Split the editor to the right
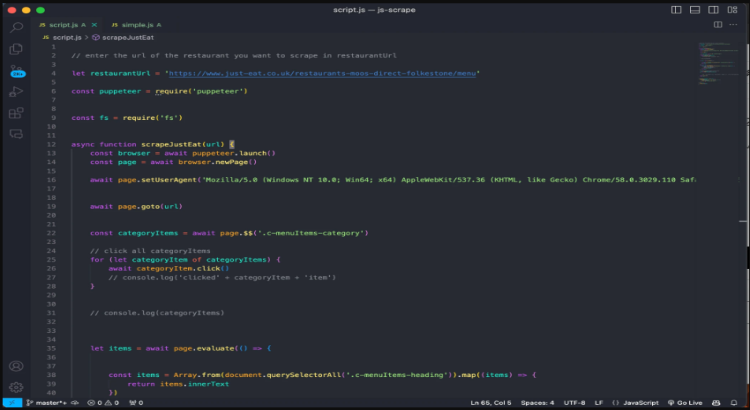The width and height of the screenshot is (750, 410). (718, 24)
